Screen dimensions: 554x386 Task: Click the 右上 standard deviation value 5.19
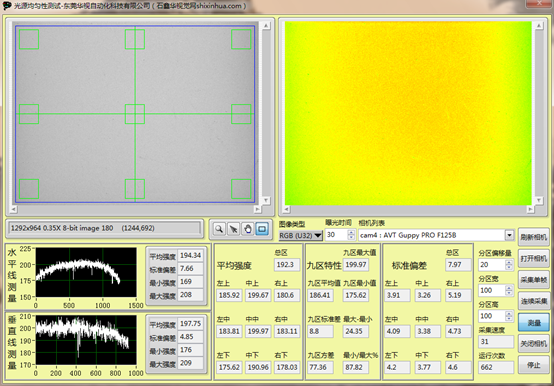[458, 295]
